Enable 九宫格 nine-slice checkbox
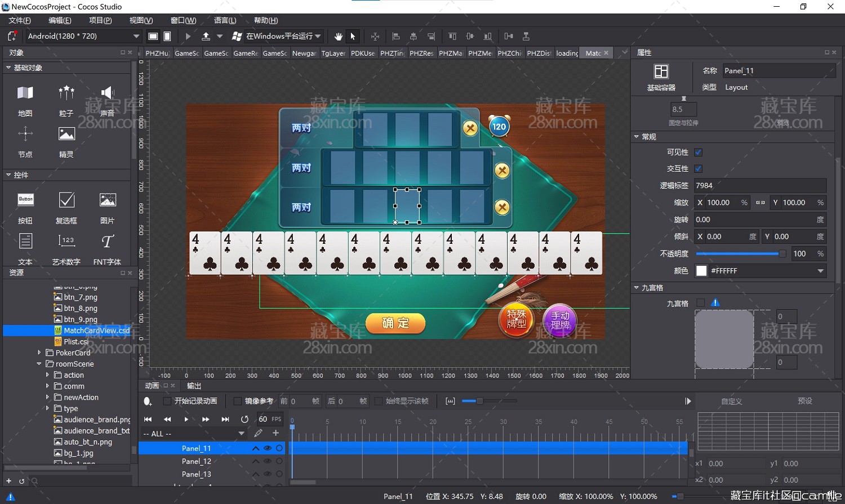Image resolution: width=845 pixels, height=504 pixels. [x=700, y=303]
